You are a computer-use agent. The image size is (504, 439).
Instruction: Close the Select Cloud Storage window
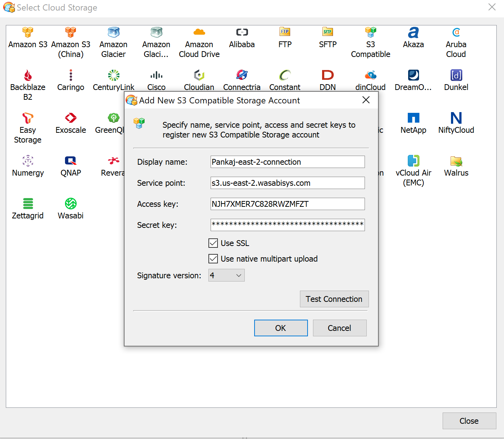470,421
